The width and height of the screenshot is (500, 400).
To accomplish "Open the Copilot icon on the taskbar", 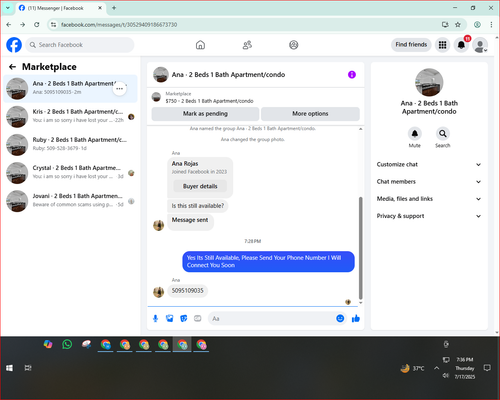I will pyautogui.click(x=48, y=344).
